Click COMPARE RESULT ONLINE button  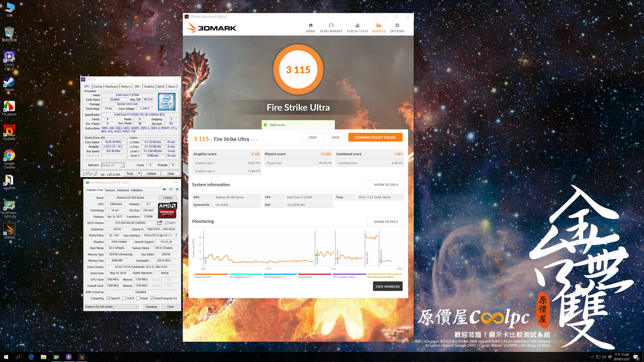click(375, 137)
